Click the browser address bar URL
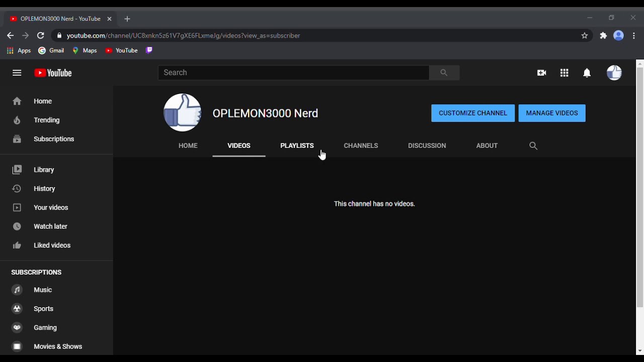This screenshot has width=644, height=362. (184, 36)
